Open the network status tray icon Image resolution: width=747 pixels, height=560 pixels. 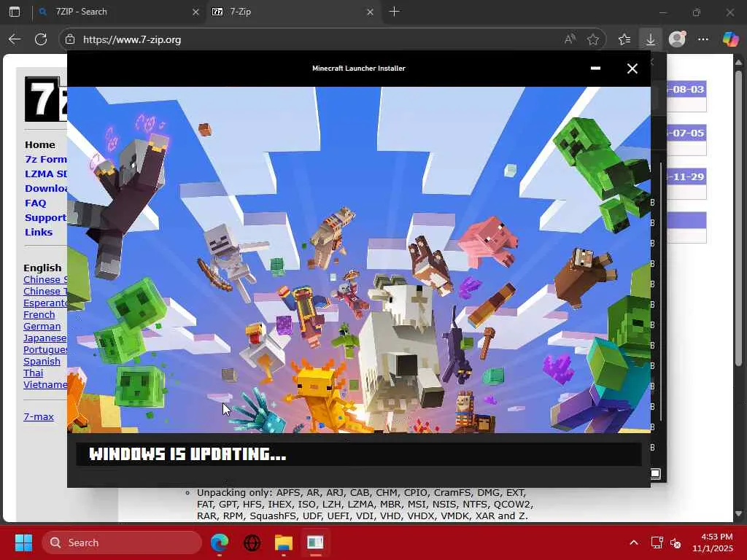[x=657, y=542]
